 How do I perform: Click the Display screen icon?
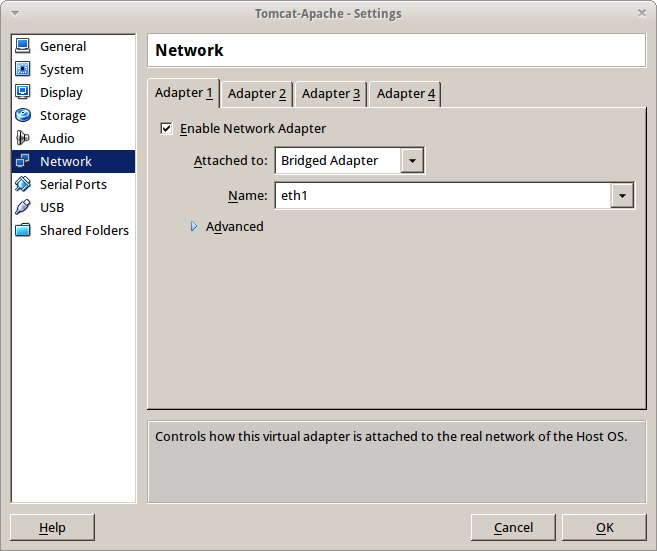23,92
